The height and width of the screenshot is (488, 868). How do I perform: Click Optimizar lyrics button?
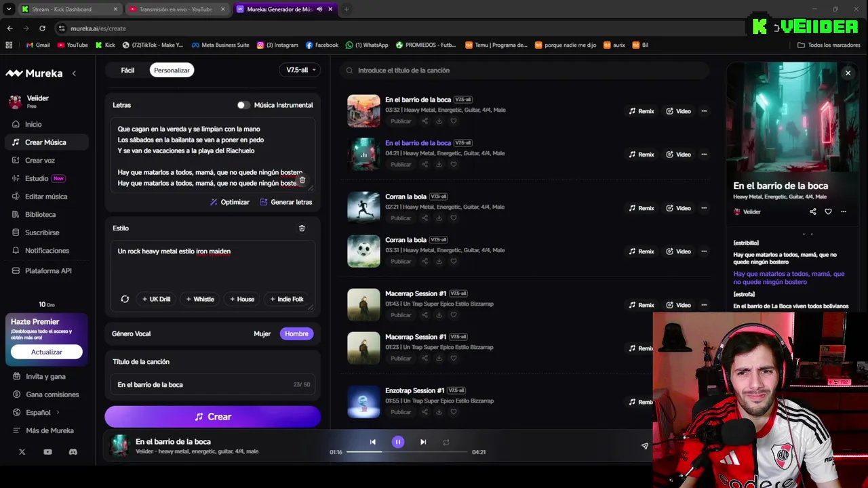229,202
